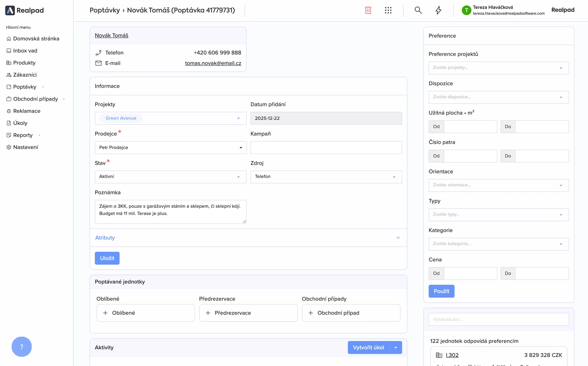This screenshot has width=588, height=366.
Task: Open the help question mark bubble
Action: point(22,346)
